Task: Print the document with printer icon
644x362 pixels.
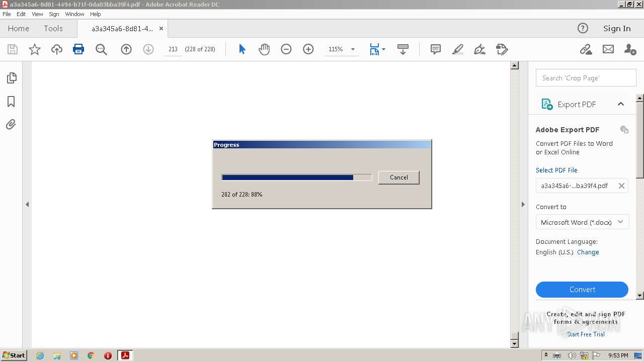Action: click(x=78, y=49)
